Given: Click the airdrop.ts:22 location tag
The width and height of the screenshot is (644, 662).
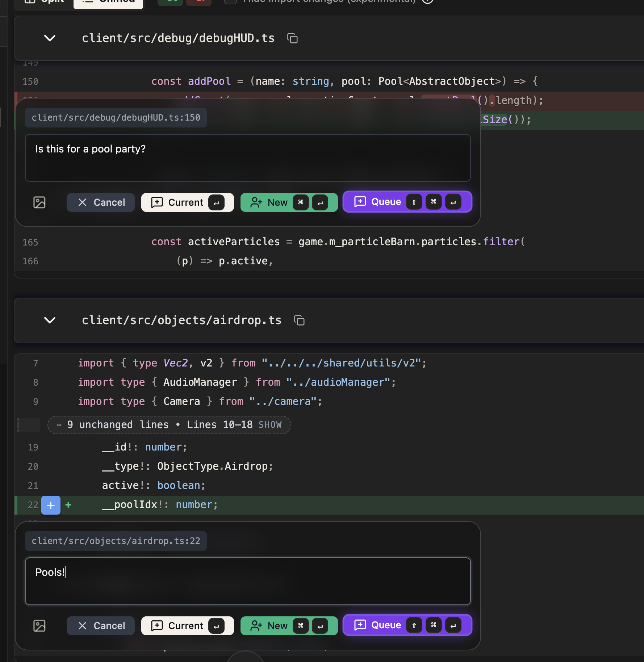Looking at the screenshot, I should tap(116, 541).
